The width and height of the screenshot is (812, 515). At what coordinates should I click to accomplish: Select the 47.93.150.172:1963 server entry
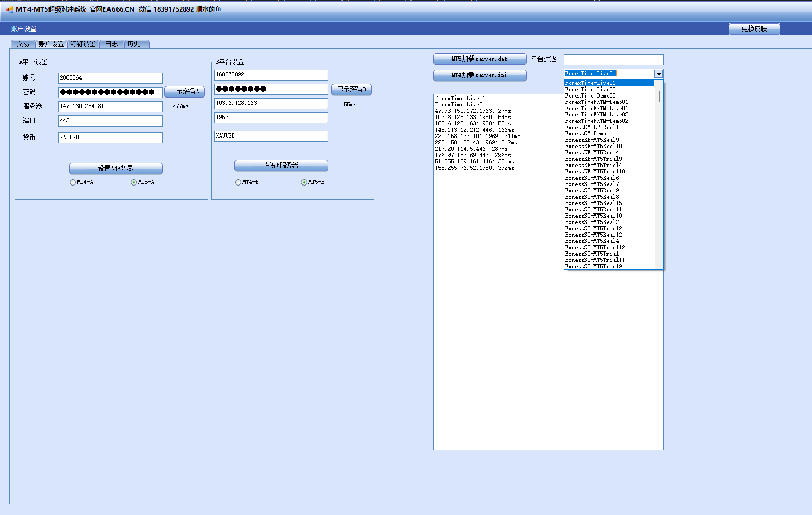(x=473, y=111)
